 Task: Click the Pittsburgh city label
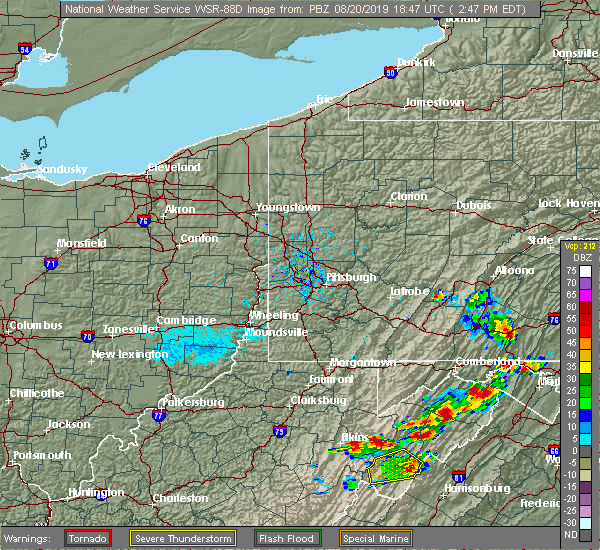pyautogui.click(x=351, y=277)
